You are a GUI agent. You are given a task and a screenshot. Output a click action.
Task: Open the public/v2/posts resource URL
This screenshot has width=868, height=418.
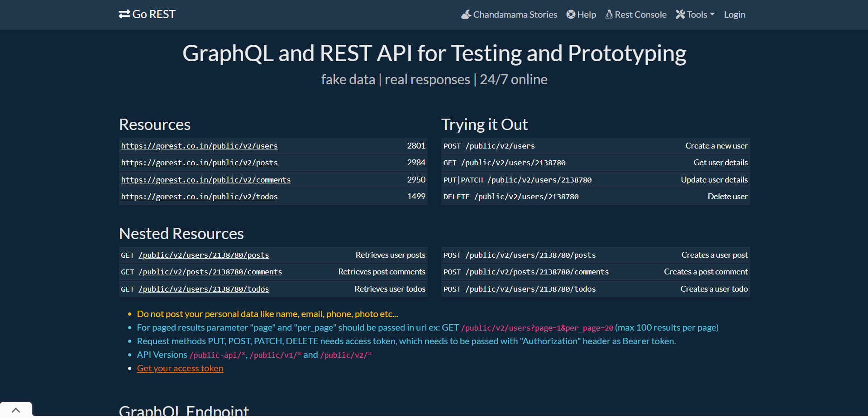click(x=199, y=163)
